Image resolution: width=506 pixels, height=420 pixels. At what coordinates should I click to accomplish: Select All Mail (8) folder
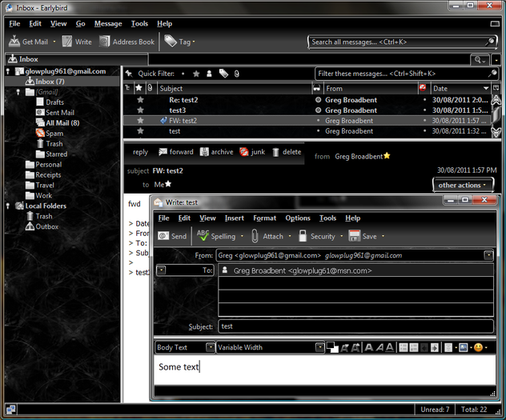click(62, 123)
